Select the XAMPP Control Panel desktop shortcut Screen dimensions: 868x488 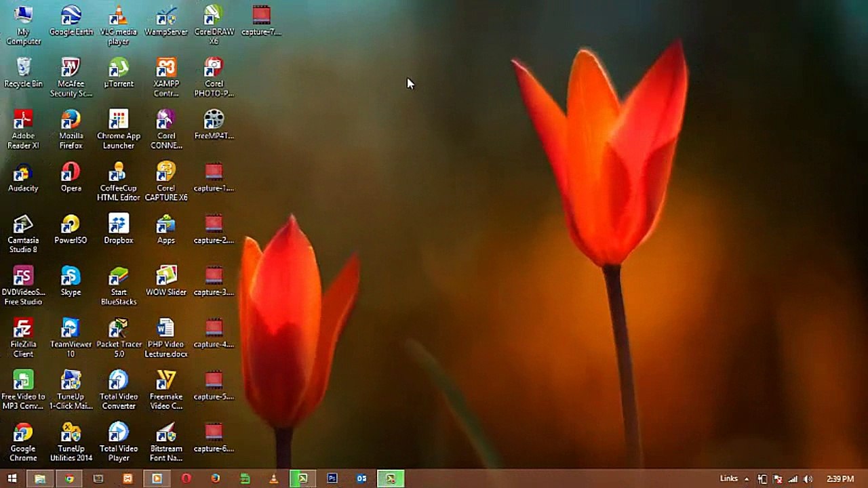tap(165, 77)
